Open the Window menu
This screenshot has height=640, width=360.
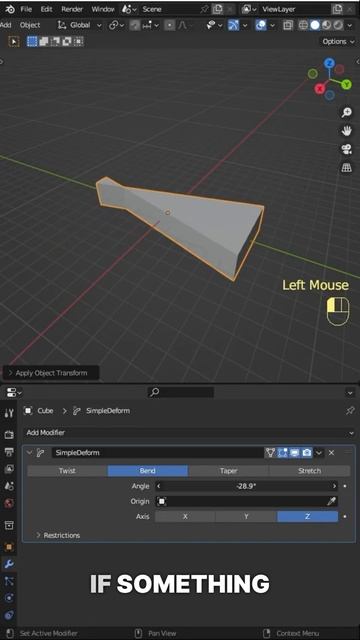(102, 9)
